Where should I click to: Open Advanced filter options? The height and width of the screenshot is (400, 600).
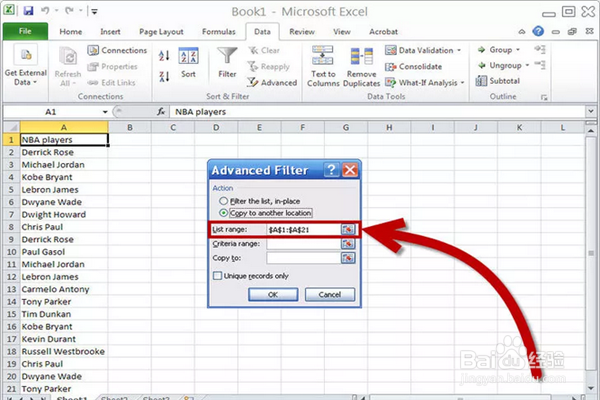[x=272, y=82]
